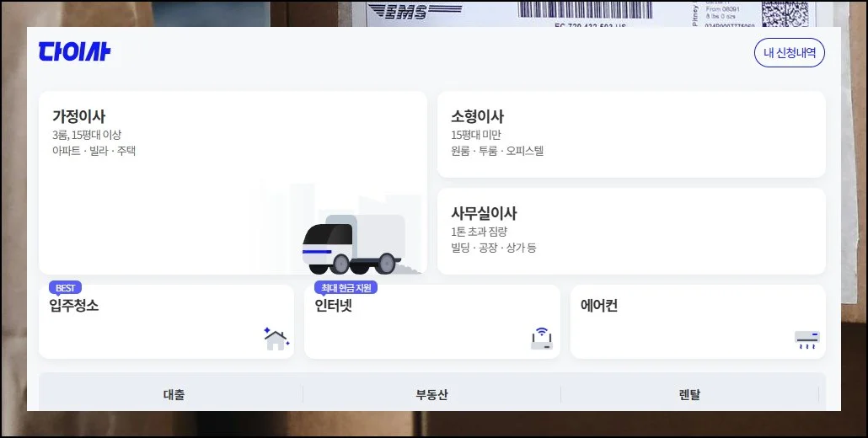This screenshot has width=868, height=438.
Task: Switch to the 렌탈 tab
Action: tap(689, 394)
